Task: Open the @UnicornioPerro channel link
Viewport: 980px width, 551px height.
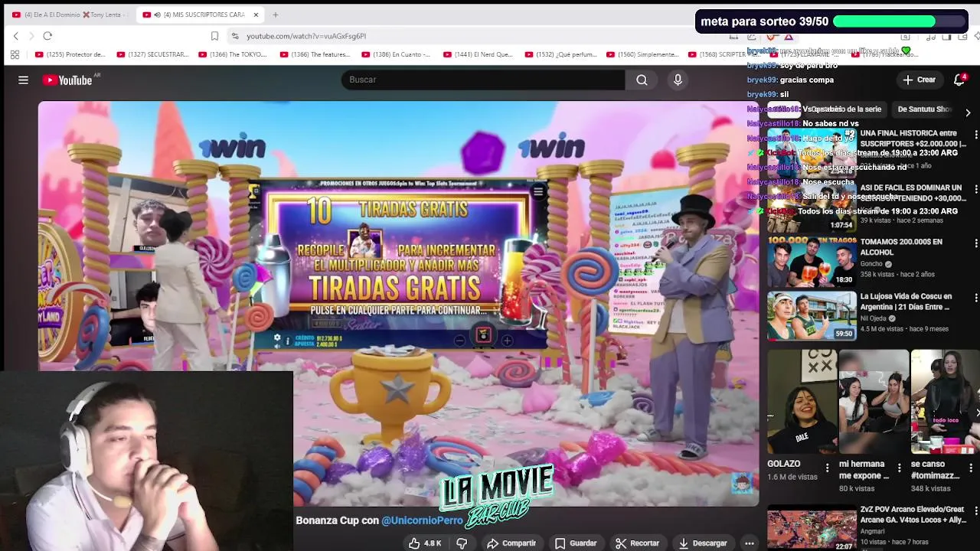Action: coord(422,520)
